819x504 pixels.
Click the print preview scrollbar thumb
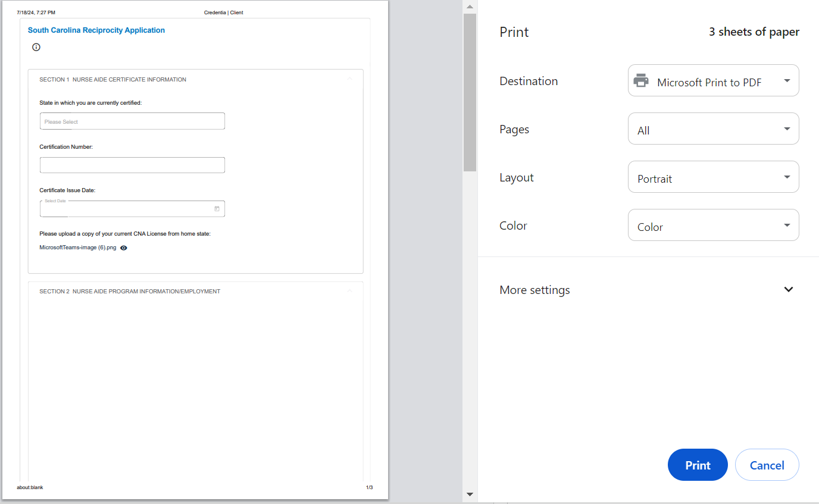[470, 92]
